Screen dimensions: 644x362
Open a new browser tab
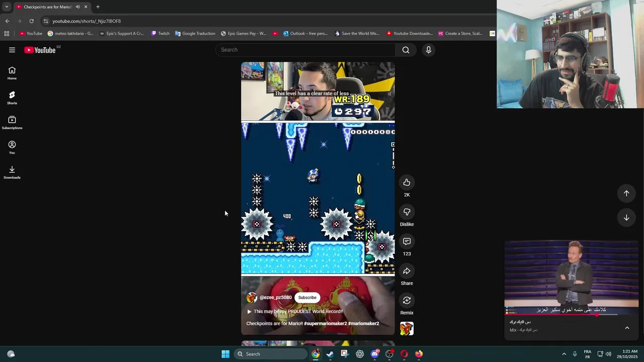[x=98, y=7]
